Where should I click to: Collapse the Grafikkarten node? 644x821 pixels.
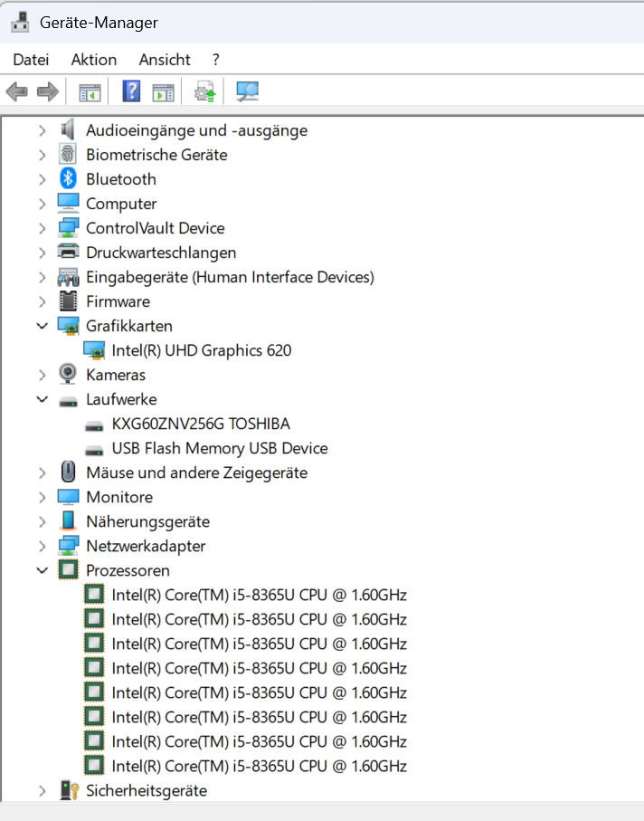coord(43,326)
